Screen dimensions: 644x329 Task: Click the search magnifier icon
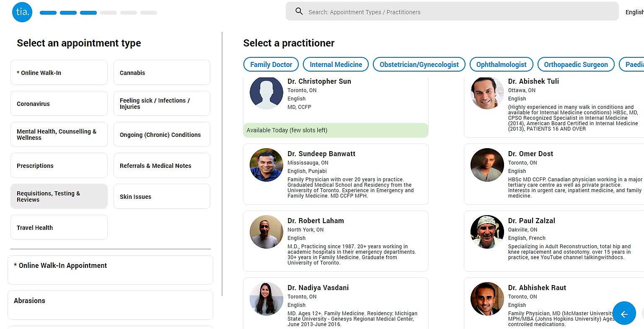point(299,11)
